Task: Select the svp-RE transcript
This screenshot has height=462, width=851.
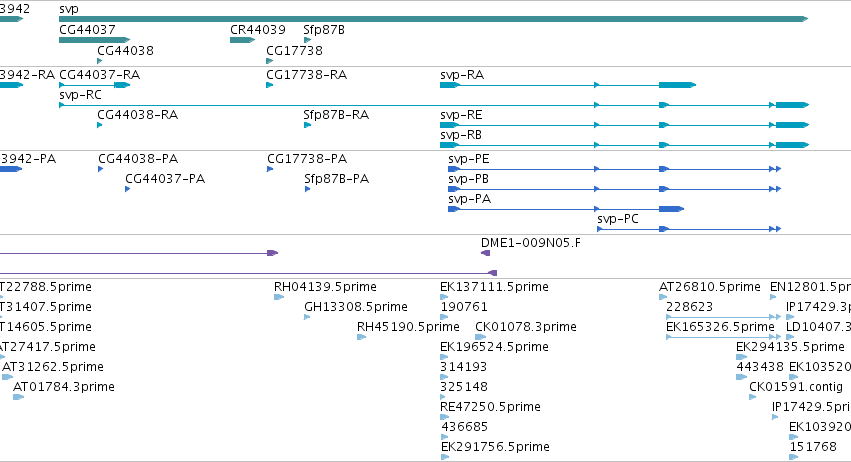Action: pyautogui.click(x=625, y=125)
